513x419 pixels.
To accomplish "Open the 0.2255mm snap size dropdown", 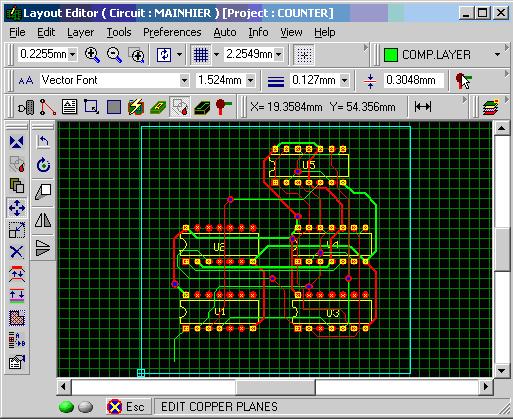I will click(x=73, y=54).
